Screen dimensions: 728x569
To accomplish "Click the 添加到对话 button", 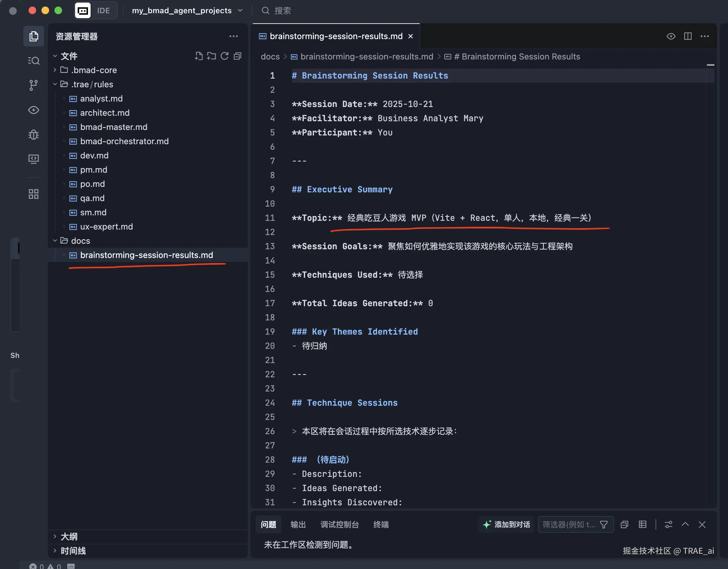I will coord(506,524).
